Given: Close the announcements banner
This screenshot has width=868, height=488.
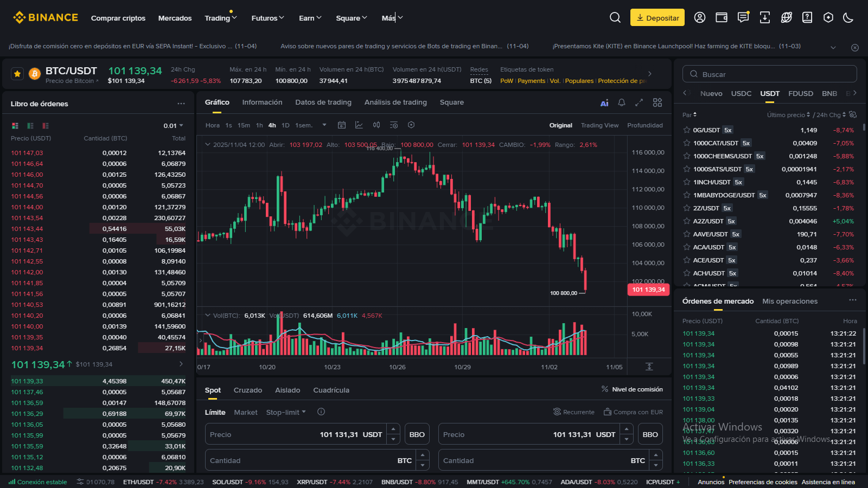Looking at the screenshot, I should coord(855,48).
